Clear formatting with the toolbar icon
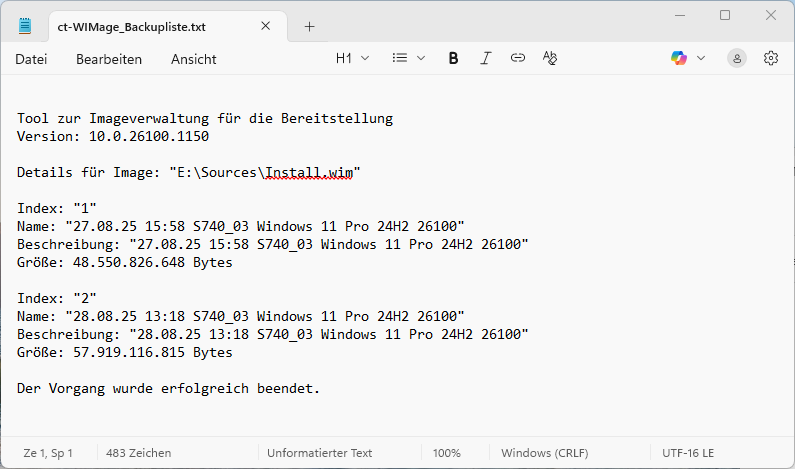This screenshot has width=795, height=469. (549, 59)
